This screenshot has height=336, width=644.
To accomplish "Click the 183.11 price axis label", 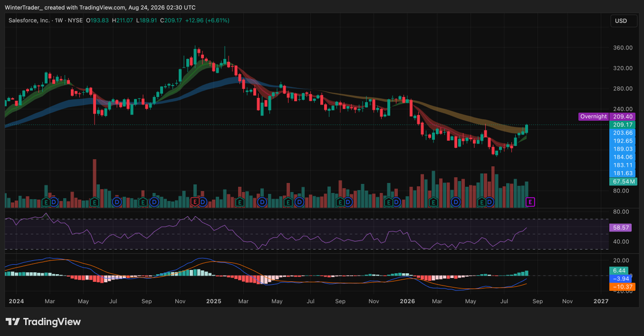I will pos(623,165).
